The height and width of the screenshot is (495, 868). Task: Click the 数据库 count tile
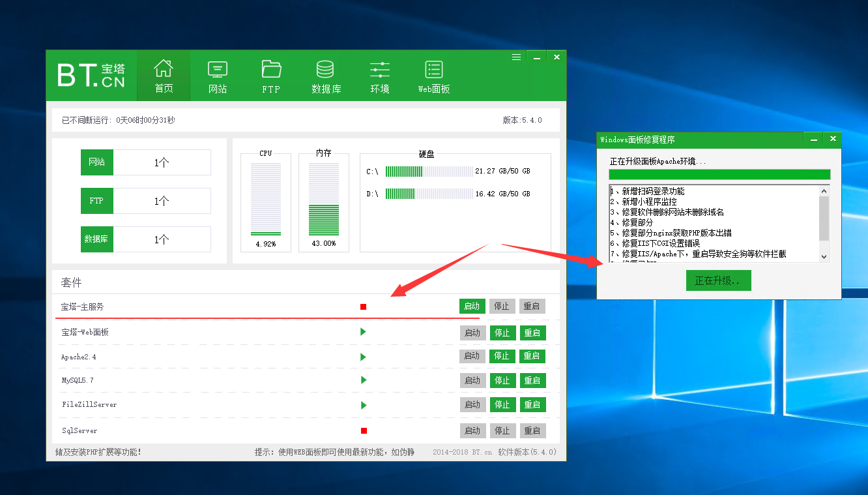pos(146,239)
